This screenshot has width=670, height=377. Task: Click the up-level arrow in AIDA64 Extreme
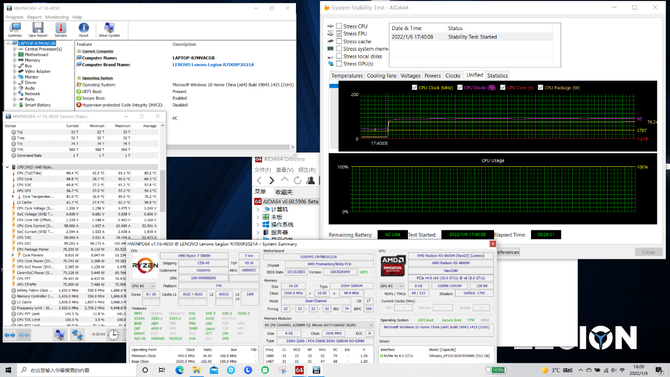284,180
